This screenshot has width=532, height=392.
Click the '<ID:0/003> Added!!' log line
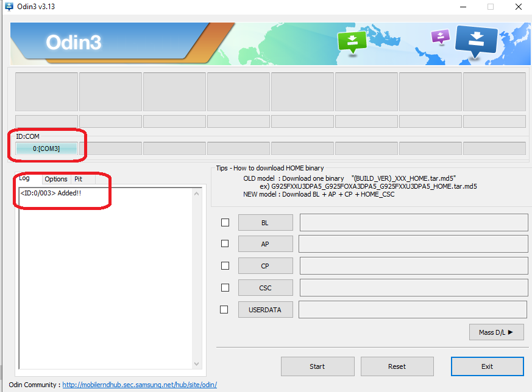[51, 193]
